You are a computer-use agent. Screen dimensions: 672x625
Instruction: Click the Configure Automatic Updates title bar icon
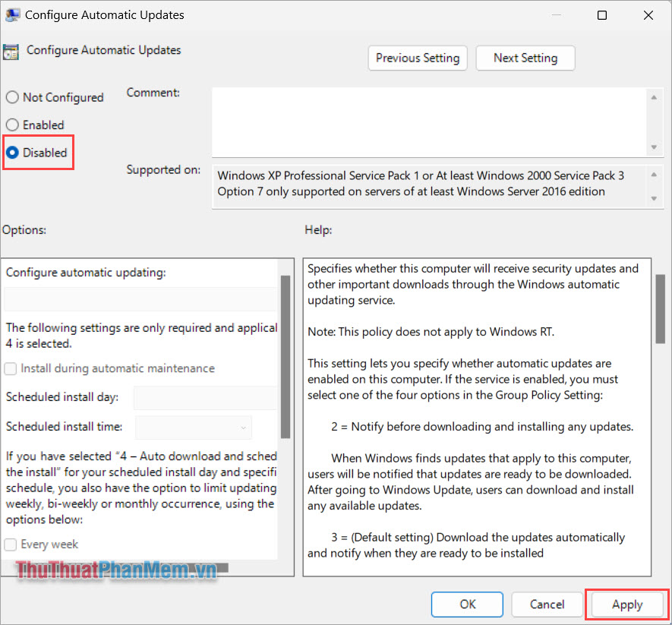[x=13, y=14]
